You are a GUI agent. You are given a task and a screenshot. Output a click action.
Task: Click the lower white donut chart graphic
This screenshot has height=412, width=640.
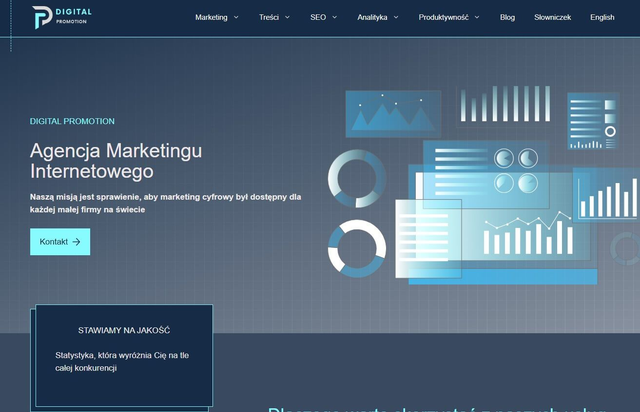pos(356,248)
